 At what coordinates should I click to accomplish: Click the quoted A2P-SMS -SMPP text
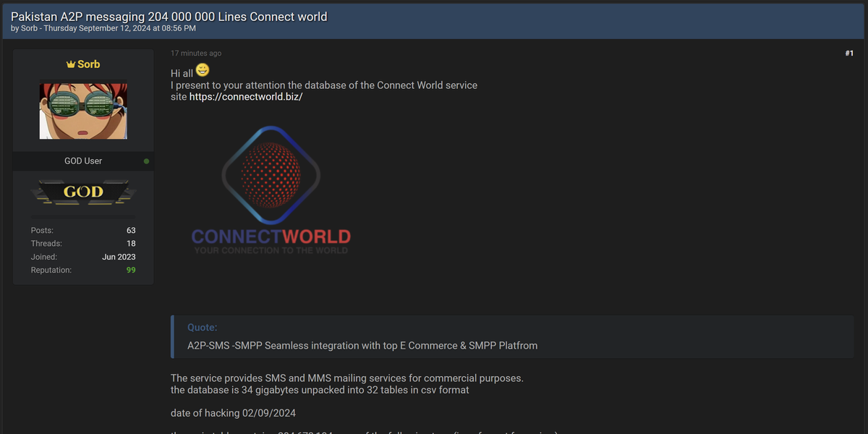(x=362, y=345)
